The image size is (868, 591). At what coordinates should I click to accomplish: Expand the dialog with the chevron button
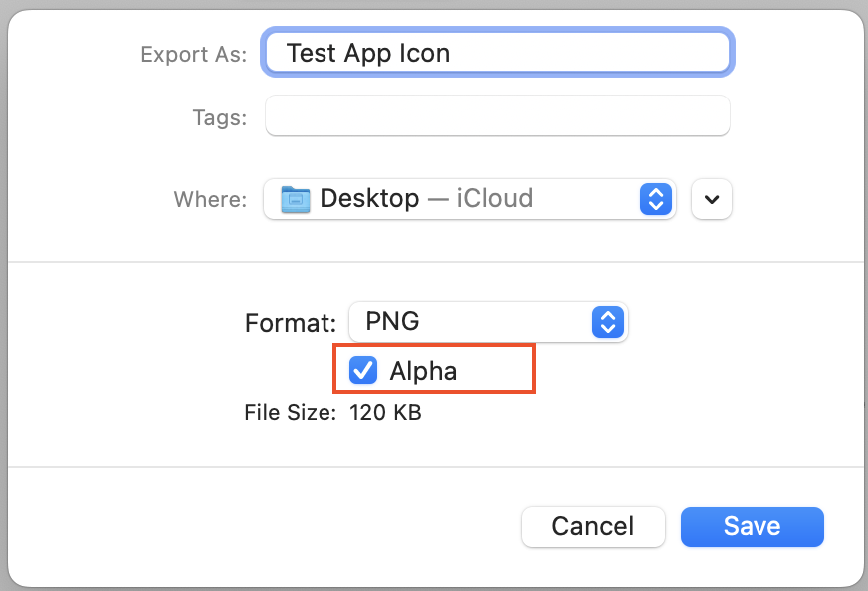click(x=711, y=199)
